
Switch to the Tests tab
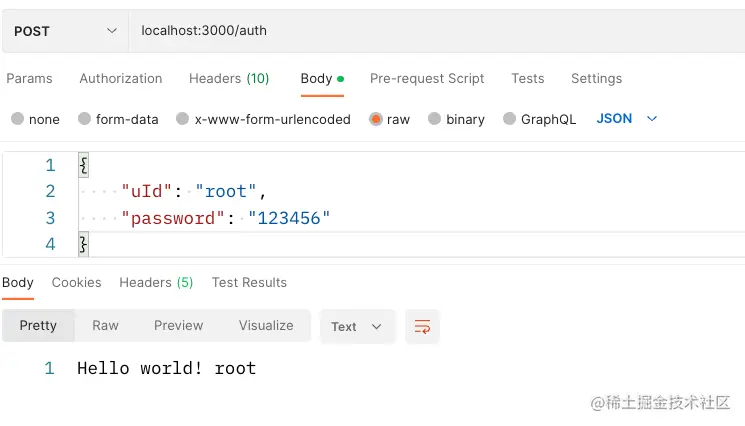[527, 78]
